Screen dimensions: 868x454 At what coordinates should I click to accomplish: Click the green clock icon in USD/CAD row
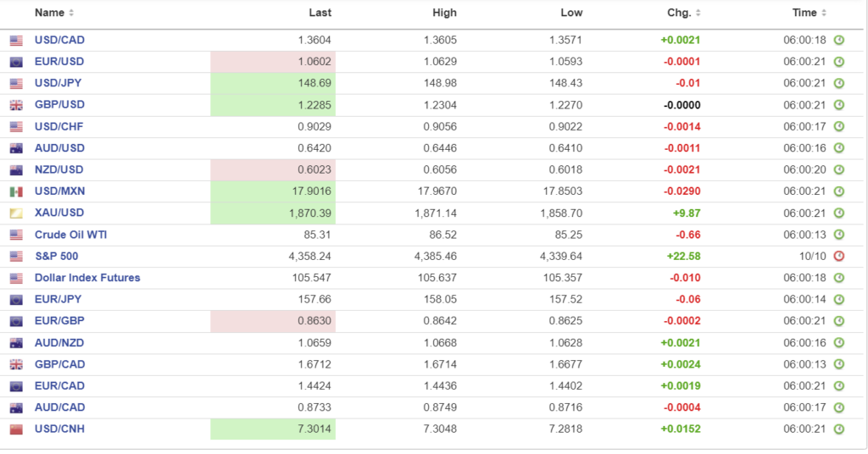coord(839,40)
